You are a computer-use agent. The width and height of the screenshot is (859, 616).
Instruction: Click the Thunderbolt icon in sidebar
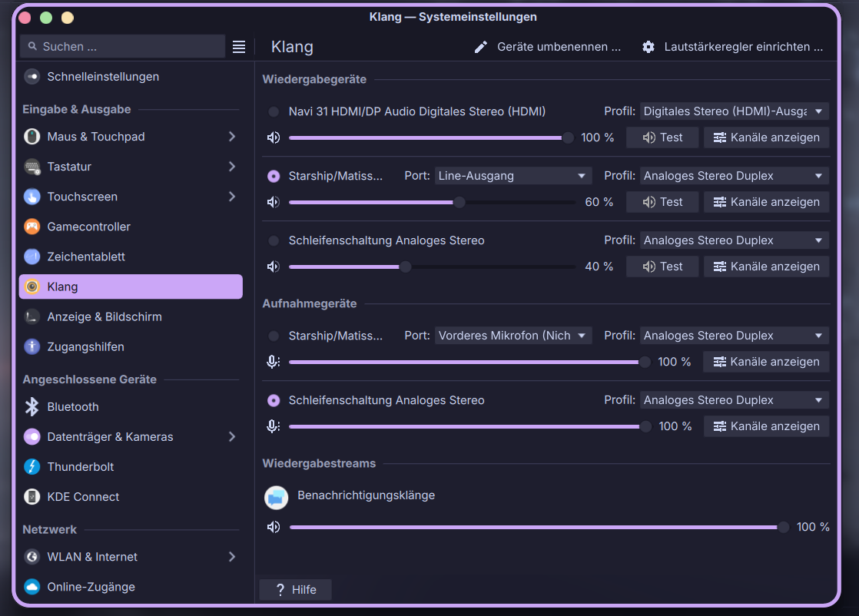tap(32, 466)
